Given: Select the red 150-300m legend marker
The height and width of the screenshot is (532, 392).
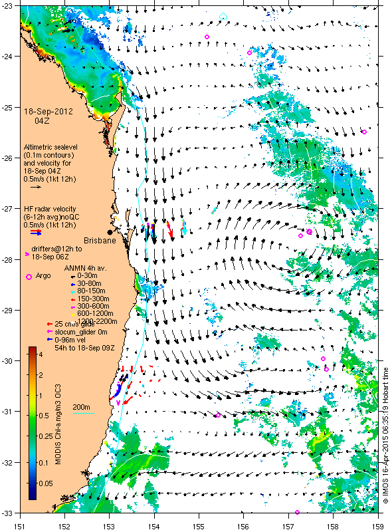Looking at the screenshot, I should [72, 300].
